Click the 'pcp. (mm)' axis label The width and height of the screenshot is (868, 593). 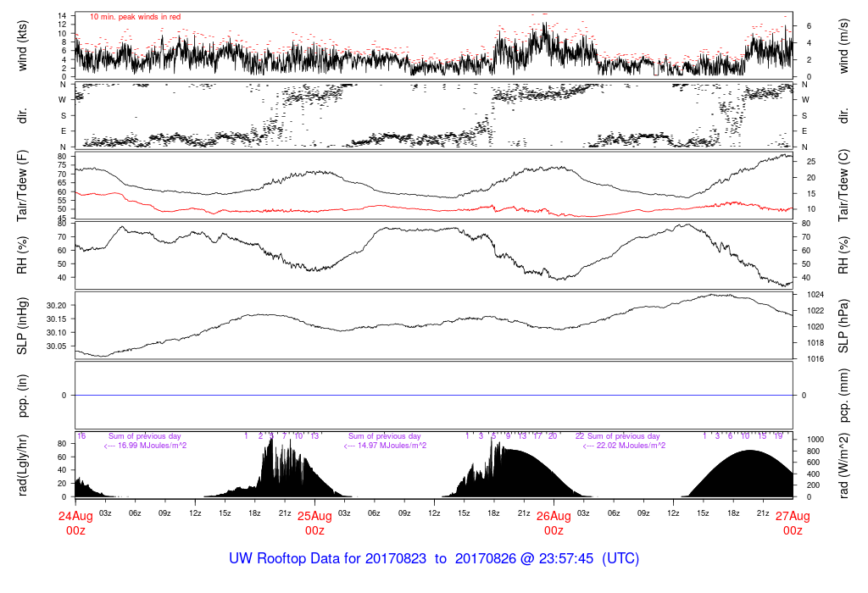click(843, 396)
